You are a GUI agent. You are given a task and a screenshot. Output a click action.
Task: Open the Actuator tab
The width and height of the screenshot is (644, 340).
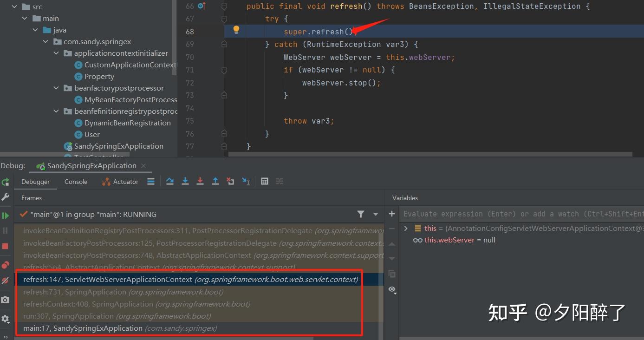[124, 182]
